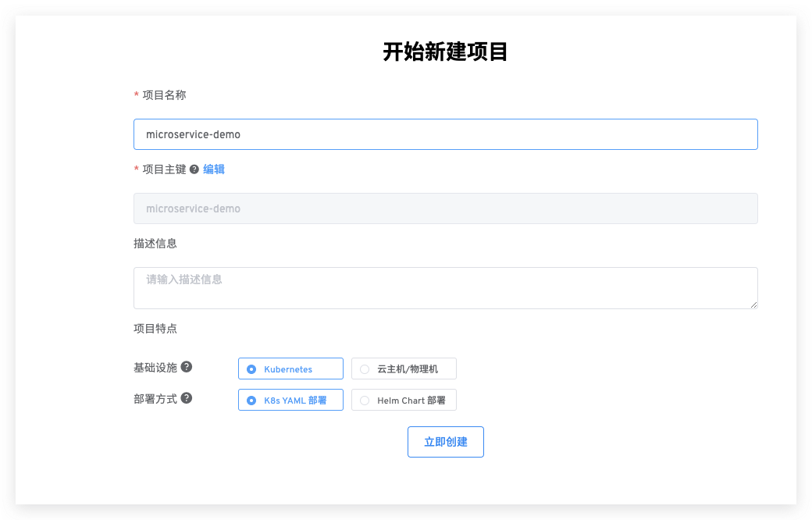812x520 pixels.
Task: Click the 项目名称 label
Action: pos(164,95)
